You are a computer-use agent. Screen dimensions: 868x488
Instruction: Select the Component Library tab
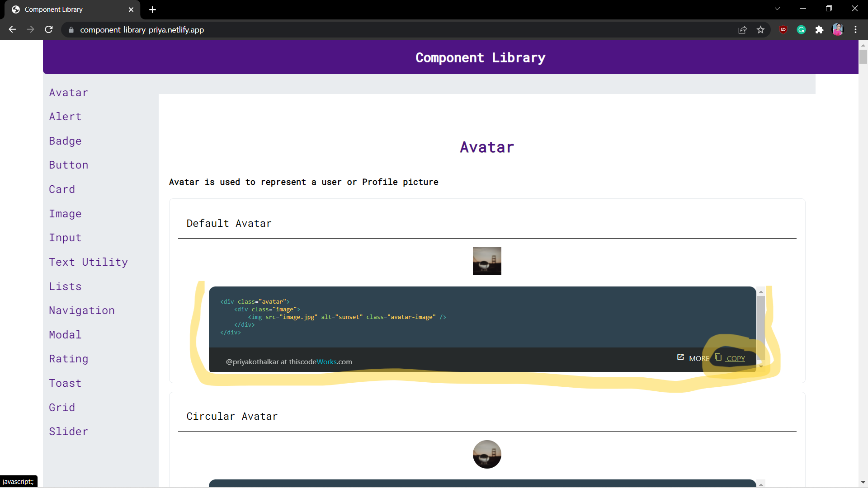tap(72, 9)
